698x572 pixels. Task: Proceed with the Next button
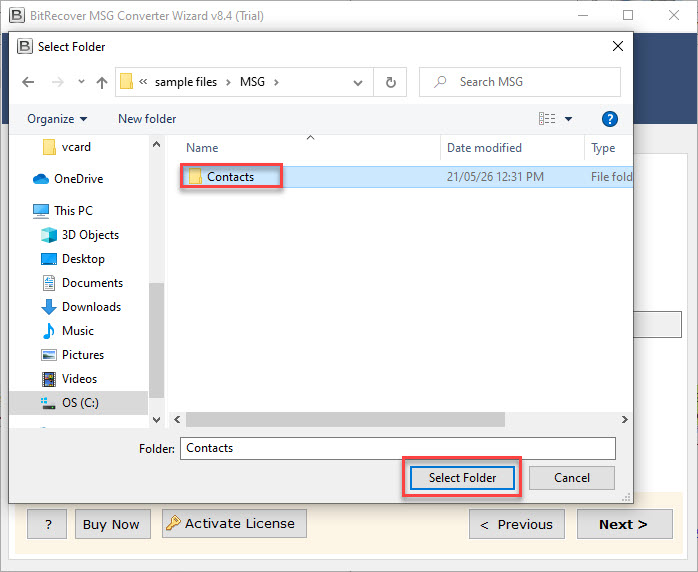625,524
